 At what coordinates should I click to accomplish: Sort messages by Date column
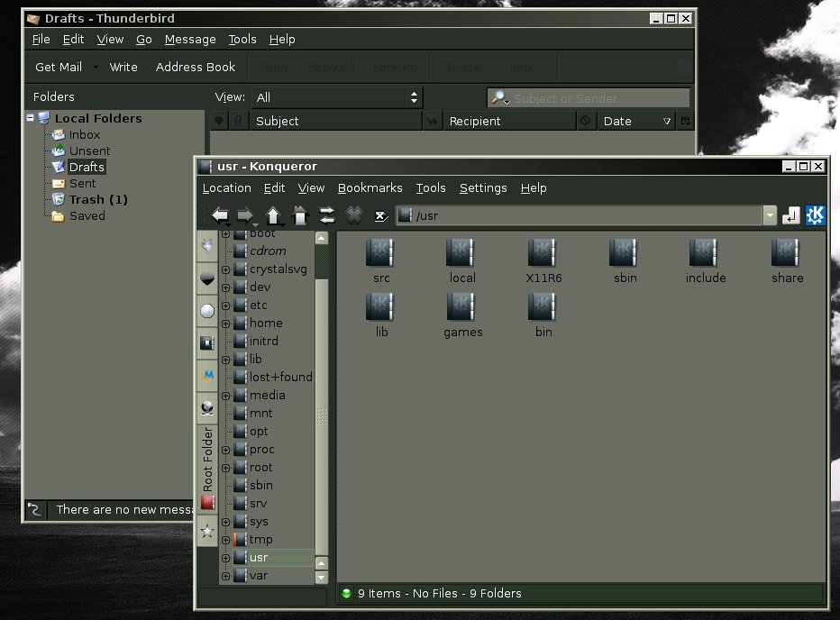coord(636,121)
